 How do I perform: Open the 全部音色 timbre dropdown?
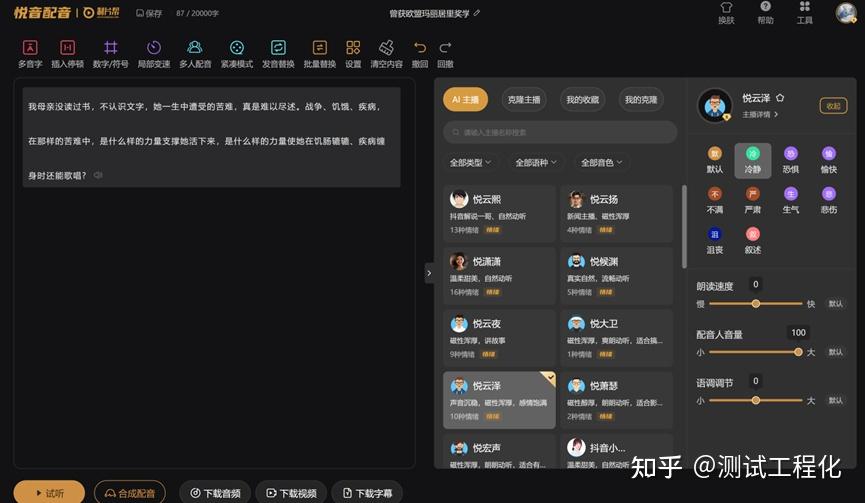pyautogui.click(x=601, y=163)
